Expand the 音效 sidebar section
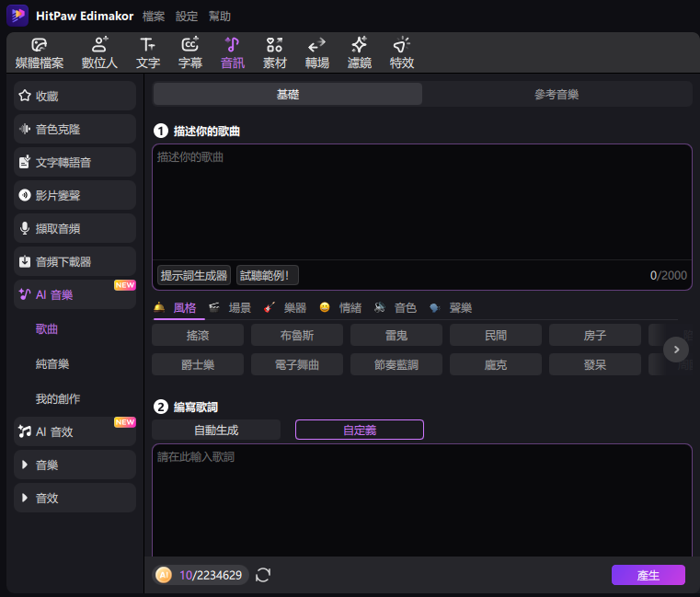 coord(75,498)
